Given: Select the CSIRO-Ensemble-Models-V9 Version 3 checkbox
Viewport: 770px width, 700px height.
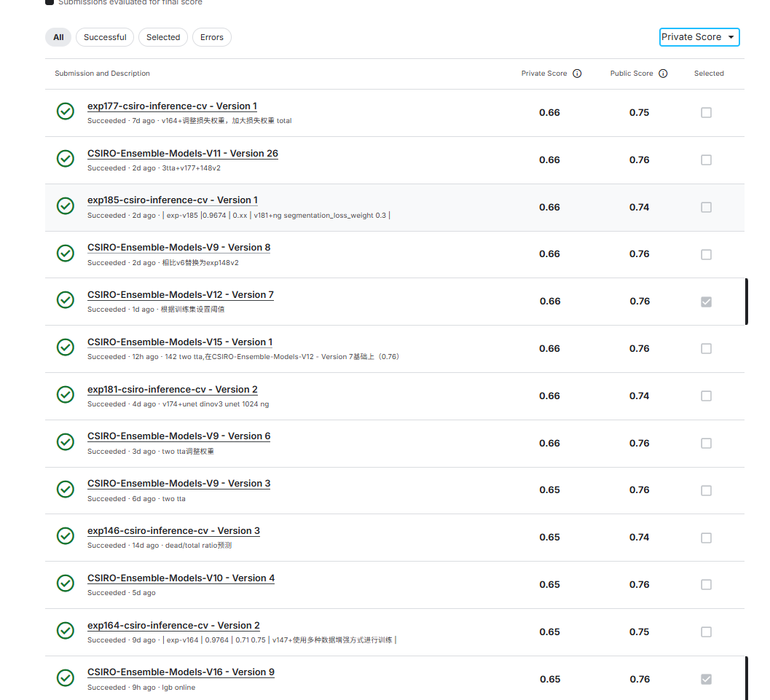Looking at the screenshot, I should pyautogui.click(x=706, y=490).
